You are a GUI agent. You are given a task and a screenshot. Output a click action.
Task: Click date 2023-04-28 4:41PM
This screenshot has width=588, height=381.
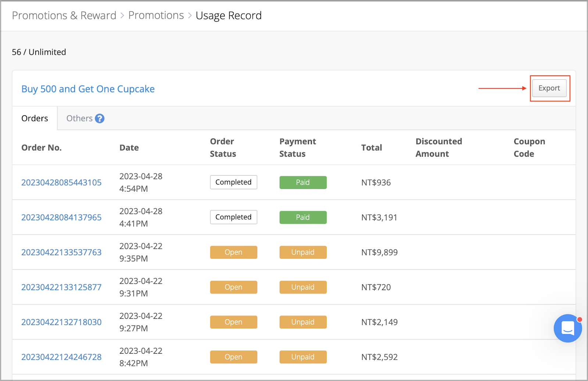(x=141, y=217)
